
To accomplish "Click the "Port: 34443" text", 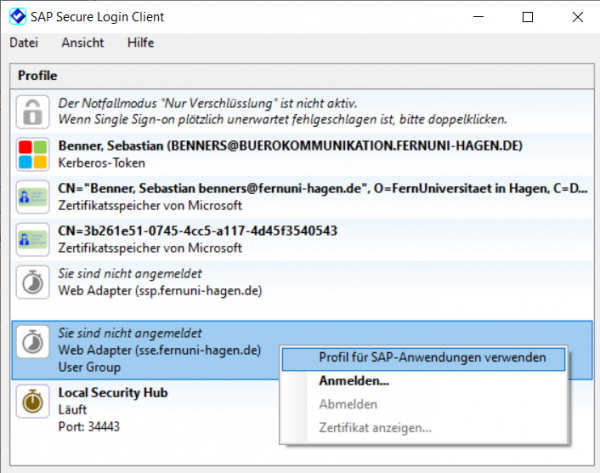I will [89, 427].
